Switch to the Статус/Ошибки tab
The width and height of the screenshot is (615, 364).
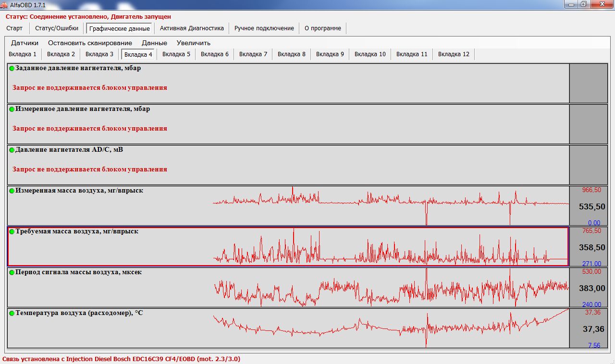57,28
